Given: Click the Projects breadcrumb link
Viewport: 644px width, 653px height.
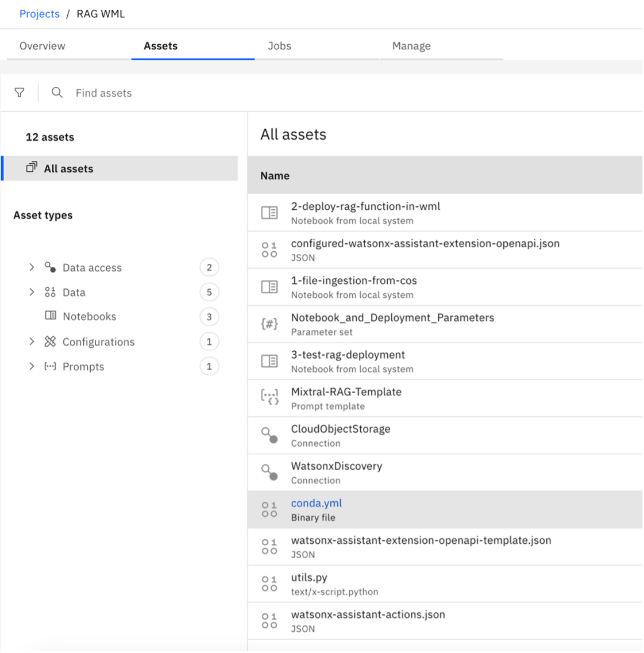Looking at the screenshot, I should pyautogui.click(x=40, y=14).
